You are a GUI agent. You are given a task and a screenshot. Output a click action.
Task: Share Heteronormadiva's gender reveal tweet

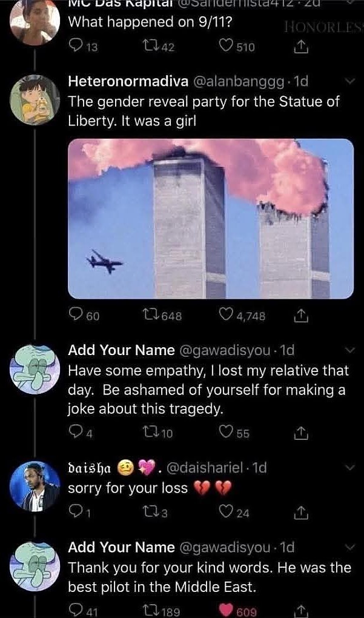coord(299,315)
